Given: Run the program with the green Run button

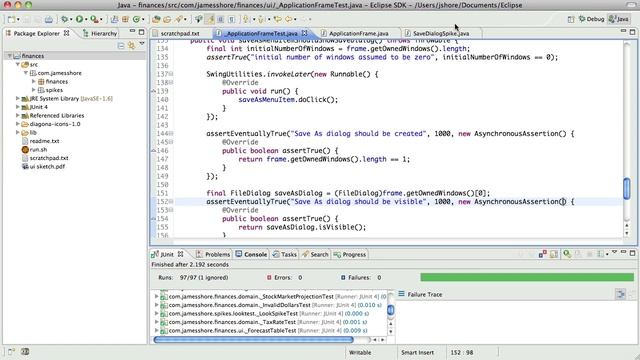Looking at the screenshot, I should 79,19.
